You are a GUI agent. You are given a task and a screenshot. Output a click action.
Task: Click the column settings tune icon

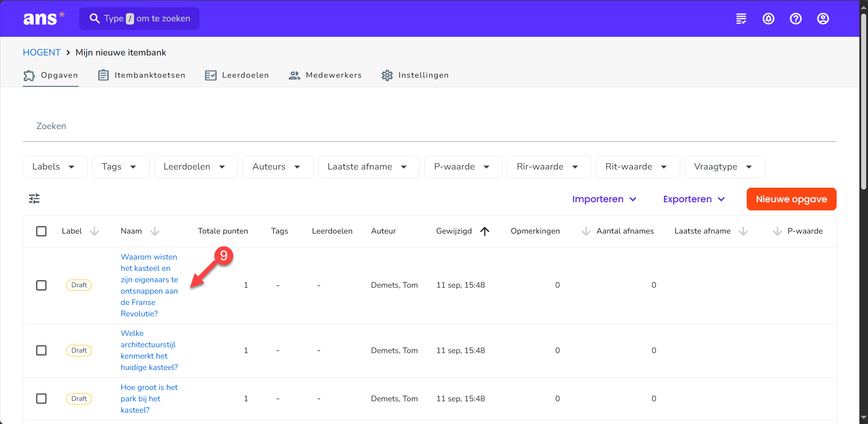tap(35, 199)
